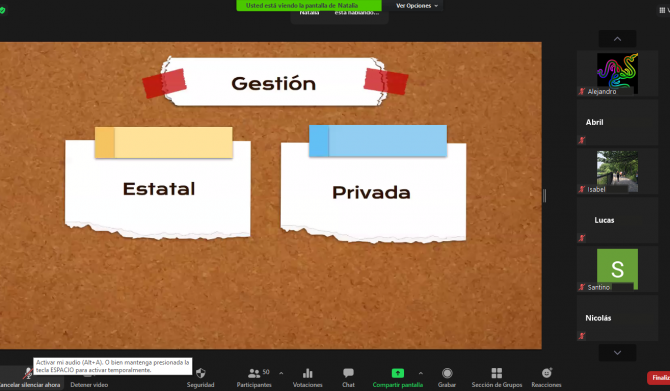Show more participants with down chevron
The image size is (670, 391).
click(x=617, y=353)
